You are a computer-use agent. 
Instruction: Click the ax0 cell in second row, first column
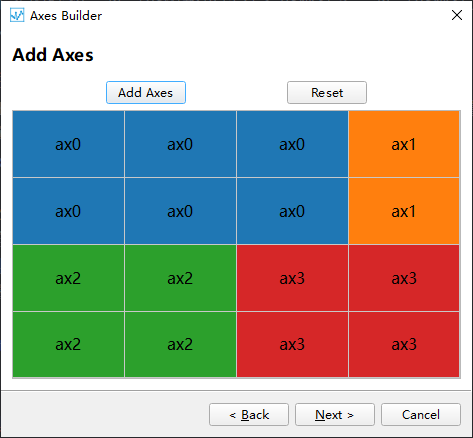click(x=68, y=211)
